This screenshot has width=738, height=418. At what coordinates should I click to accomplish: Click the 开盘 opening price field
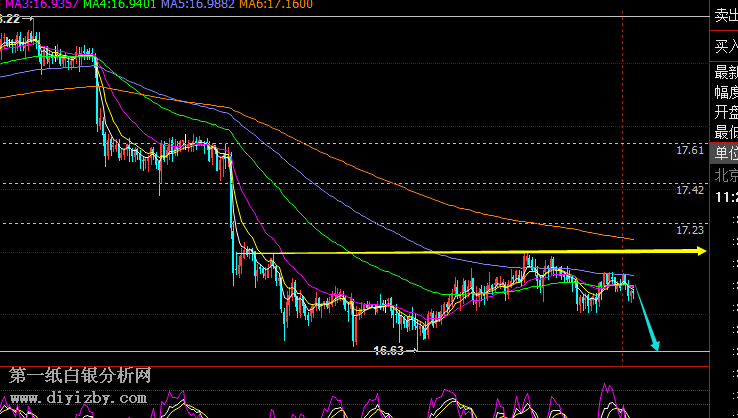(725, 112)
